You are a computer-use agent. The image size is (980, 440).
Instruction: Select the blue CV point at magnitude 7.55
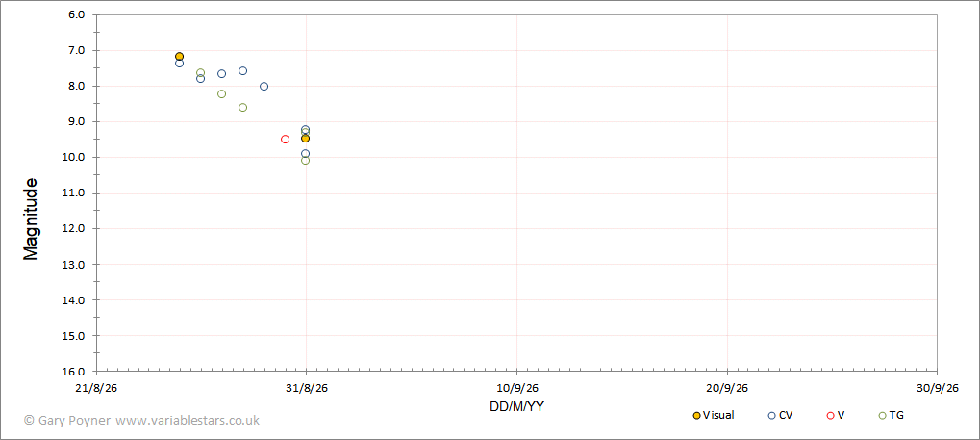pos(242,70)
